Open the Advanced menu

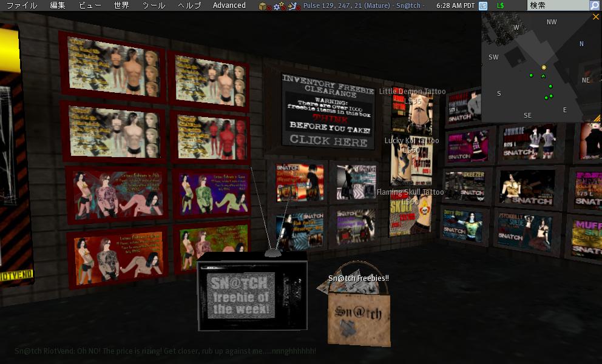click(229, 5)
